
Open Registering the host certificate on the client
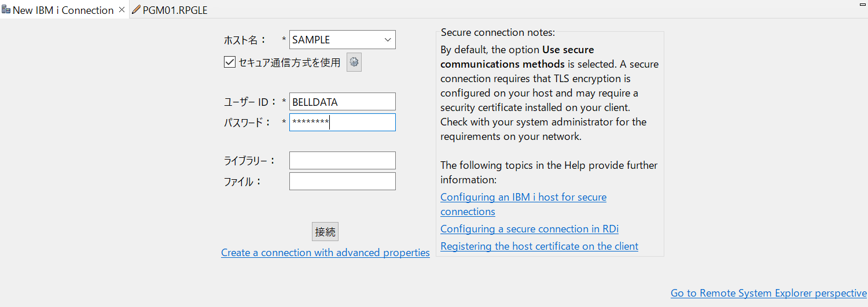[539, 246]
